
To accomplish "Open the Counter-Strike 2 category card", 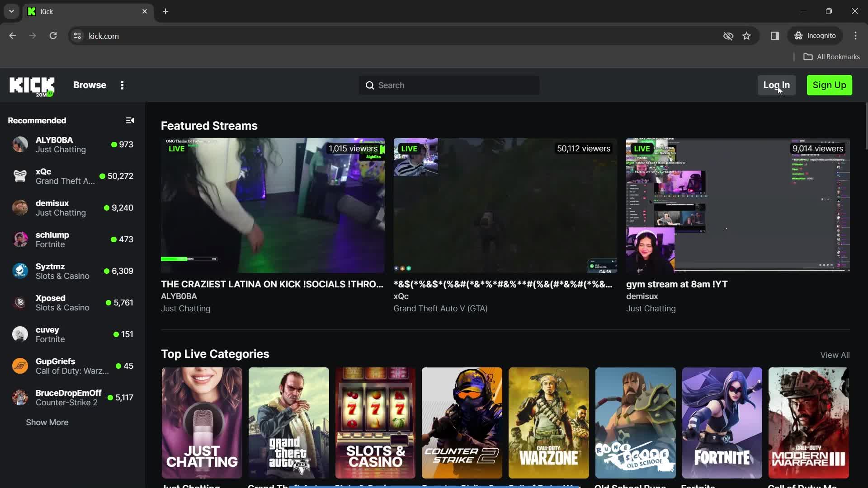I will (x=462, y=423).
